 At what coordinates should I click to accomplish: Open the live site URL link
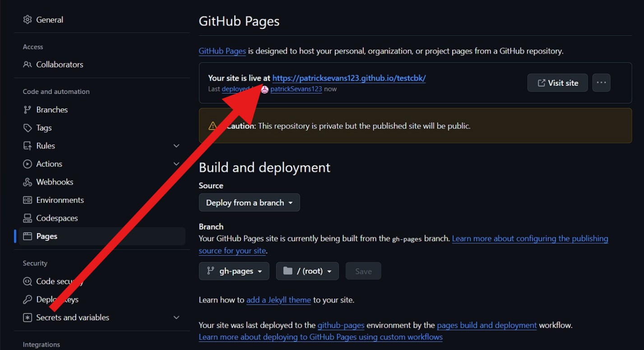(x=349, y=78)
